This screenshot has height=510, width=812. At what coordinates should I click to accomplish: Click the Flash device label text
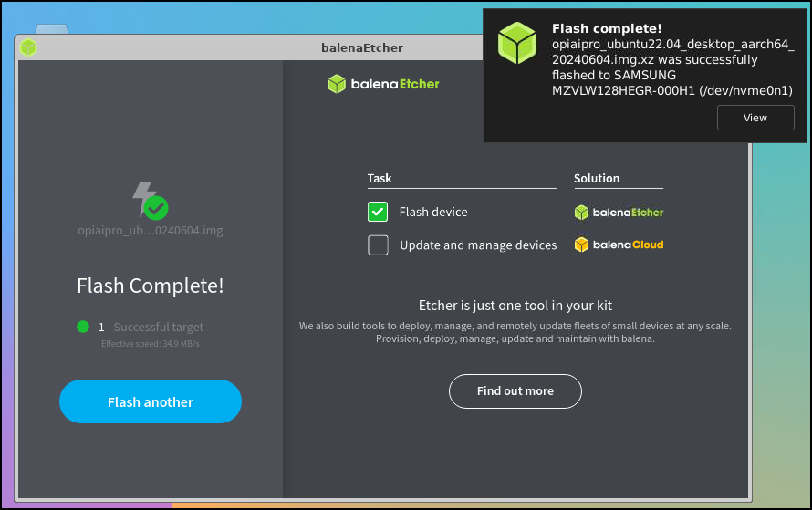click(433, 212)
